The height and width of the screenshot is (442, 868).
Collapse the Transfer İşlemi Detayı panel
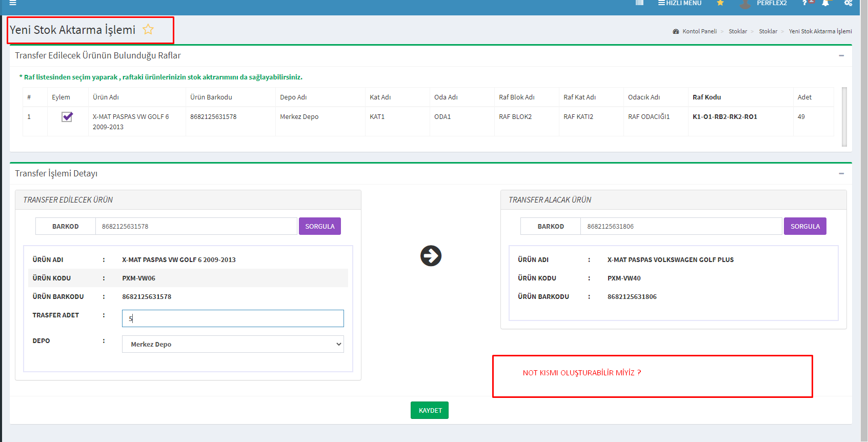pos(841,173)
